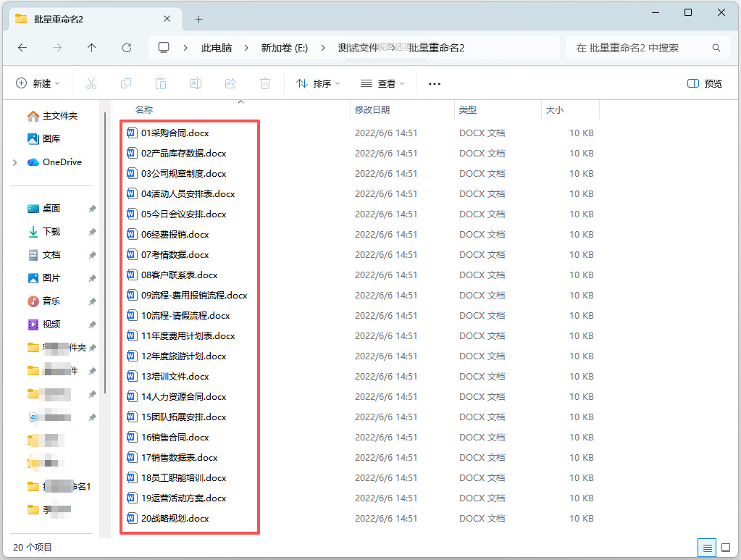Click 批量重命名2 in the address bar
741x560 pixels.
pyautogui.click(x=436, y=48)
